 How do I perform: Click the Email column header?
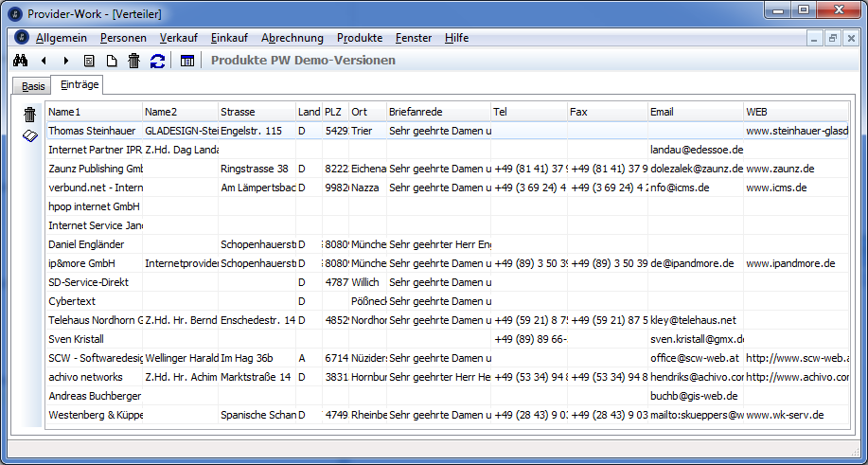tap(696, 112)
